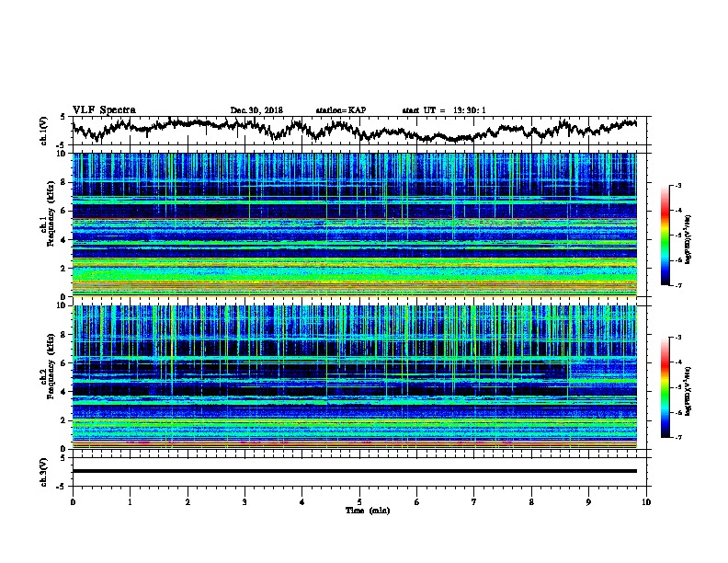Click the ch.3 flat black trace
Viewport: 728px width, 563px height.
pos(355,471)
